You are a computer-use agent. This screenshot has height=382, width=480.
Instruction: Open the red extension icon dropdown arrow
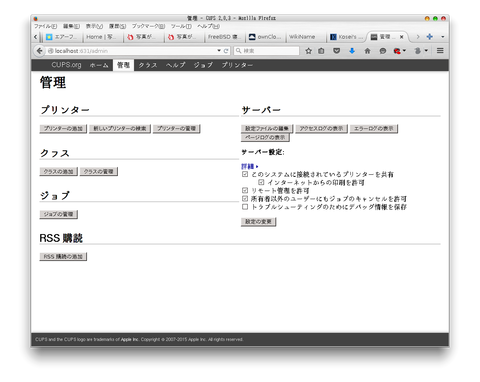point(404,51)
